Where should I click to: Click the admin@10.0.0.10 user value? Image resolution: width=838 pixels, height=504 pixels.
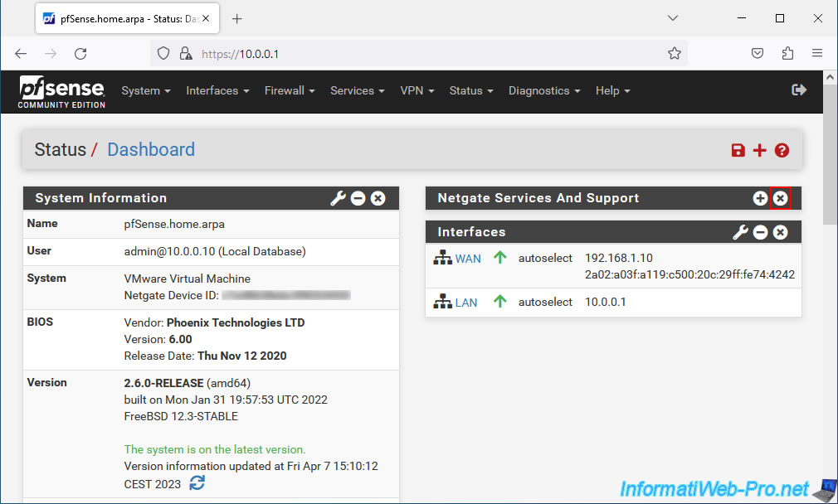215,251
